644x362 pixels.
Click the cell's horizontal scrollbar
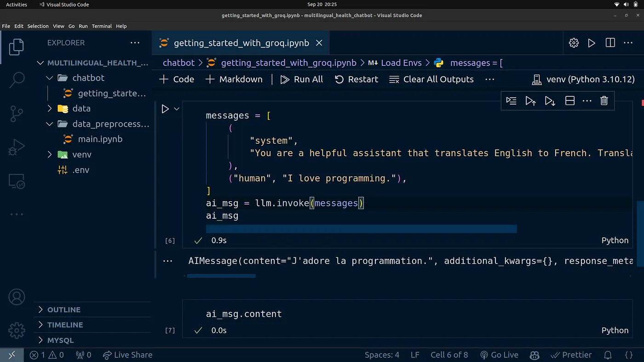361,229
